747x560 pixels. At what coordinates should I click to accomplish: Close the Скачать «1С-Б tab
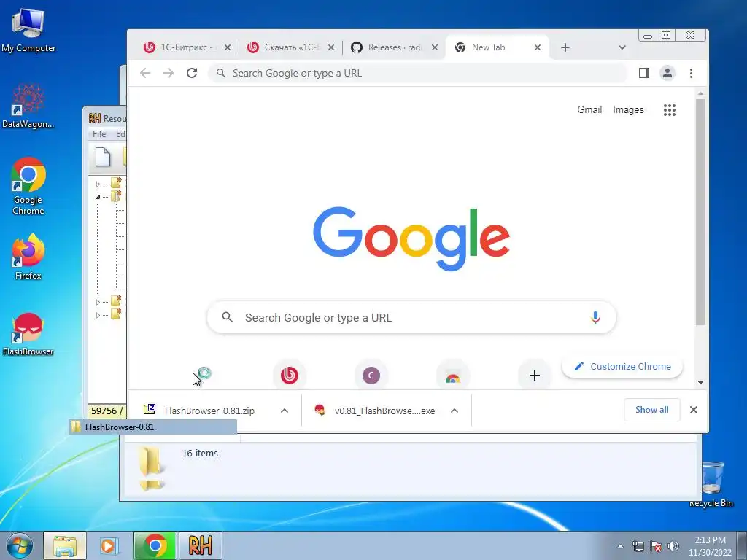[x=331, y=47]
